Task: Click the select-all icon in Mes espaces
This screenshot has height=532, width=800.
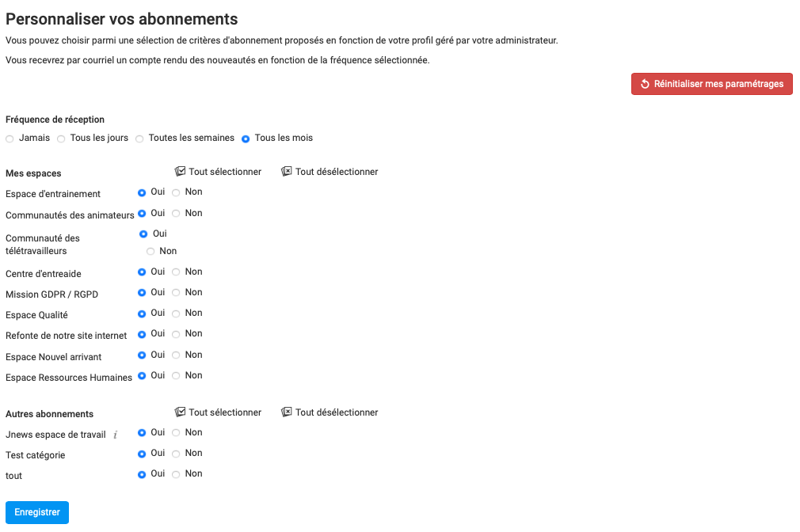Action: (180, 171)
